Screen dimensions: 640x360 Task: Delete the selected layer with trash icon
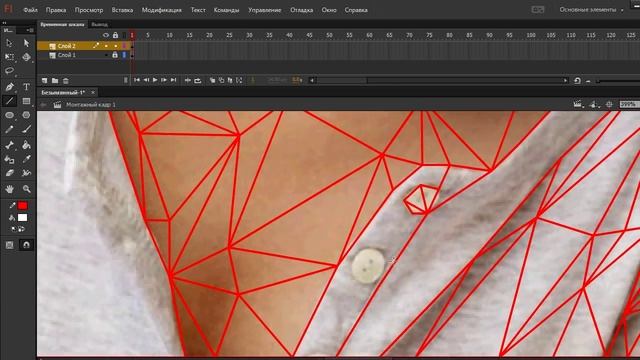(x=65, y=81)
